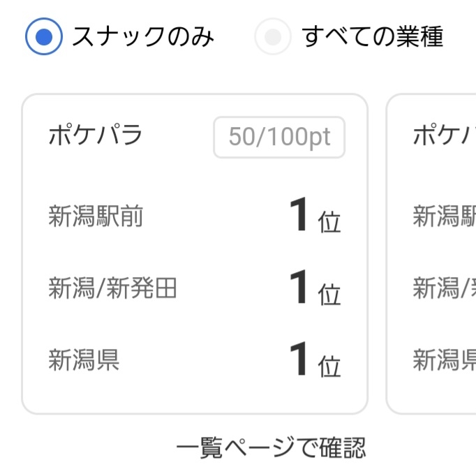Image resolution: width=476 pixels, height=476 pixels.
Task: Click 新潟/新発田 area label in first card
Action: (112, 288)
